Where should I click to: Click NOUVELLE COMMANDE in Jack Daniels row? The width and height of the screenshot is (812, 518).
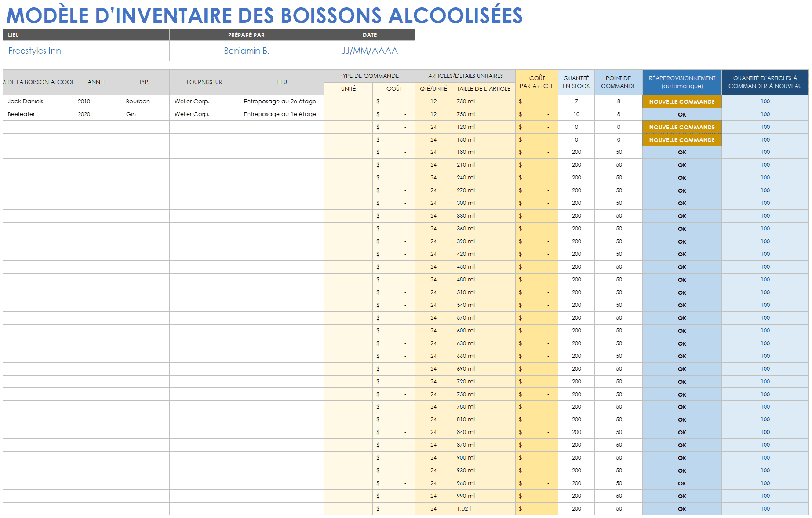[682, 102]
